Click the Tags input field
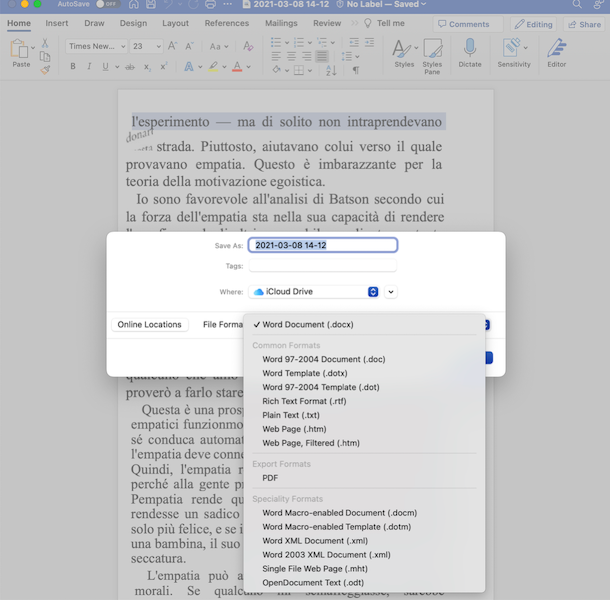Viewport: 610px width, 600px height. coord(323,266)
